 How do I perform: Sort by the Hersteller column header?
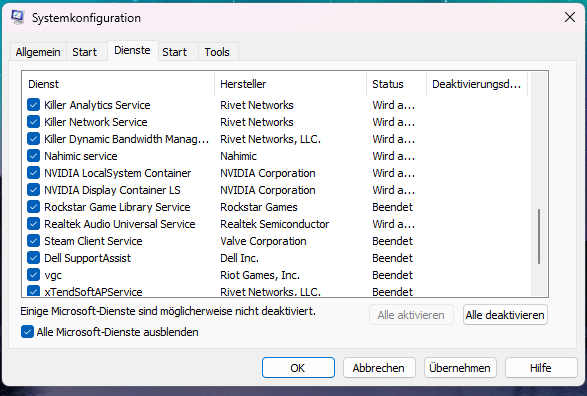291,84
